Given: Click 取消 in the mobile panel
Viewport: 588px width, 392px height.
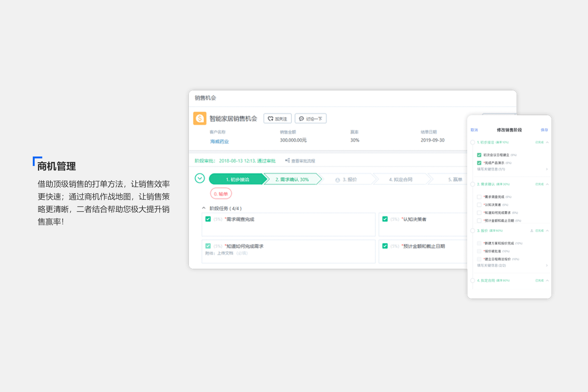Looking at the screenshot, I should (x=474, y=130).
